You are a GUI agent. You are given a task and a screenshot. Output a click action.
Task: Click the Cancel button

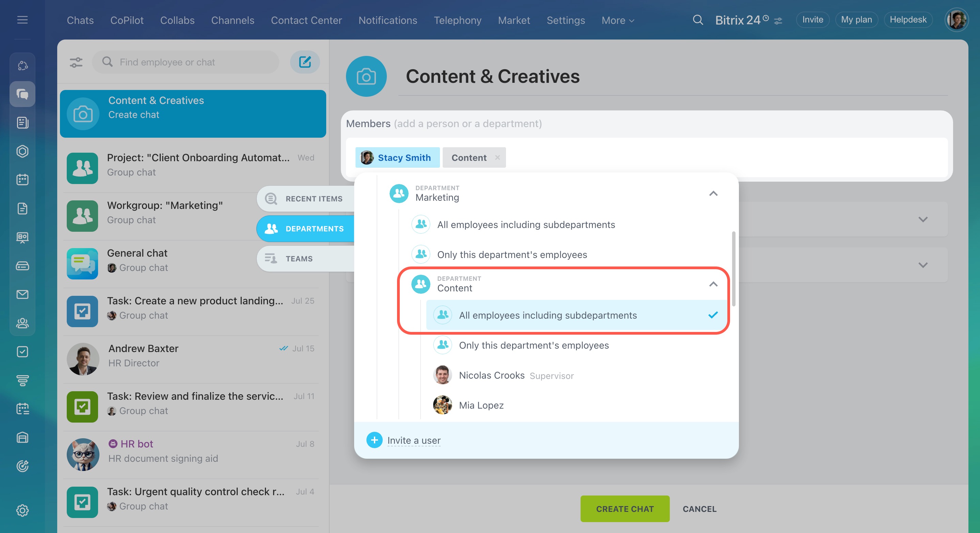[x=699, y=509]
